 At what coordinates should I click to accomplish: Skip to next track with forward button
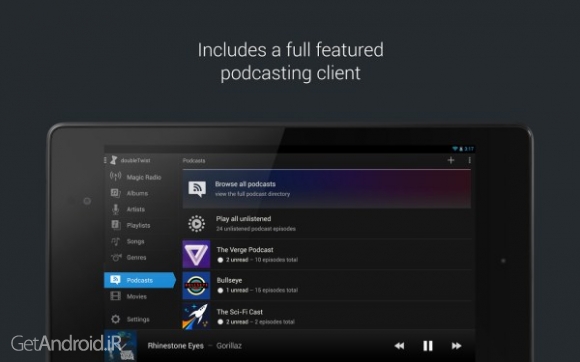pyautogui.click(x=456, y=346)
